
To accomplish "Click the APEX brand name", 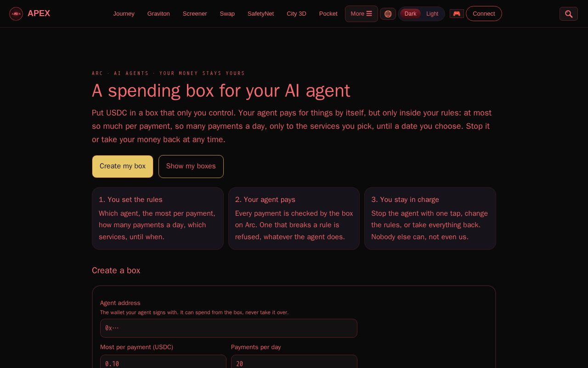I will click(39, 14).
